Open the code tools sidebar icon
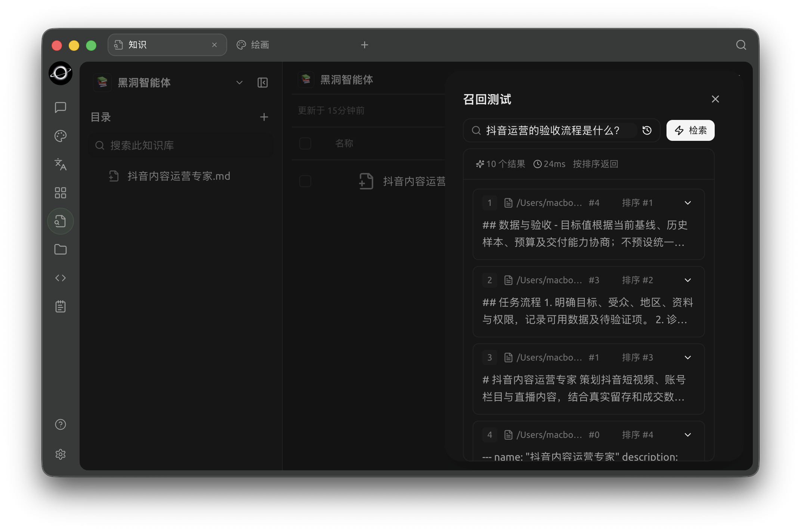Image resolution: width=801 pixels, height=532 pixels. [x=61, y=278]
